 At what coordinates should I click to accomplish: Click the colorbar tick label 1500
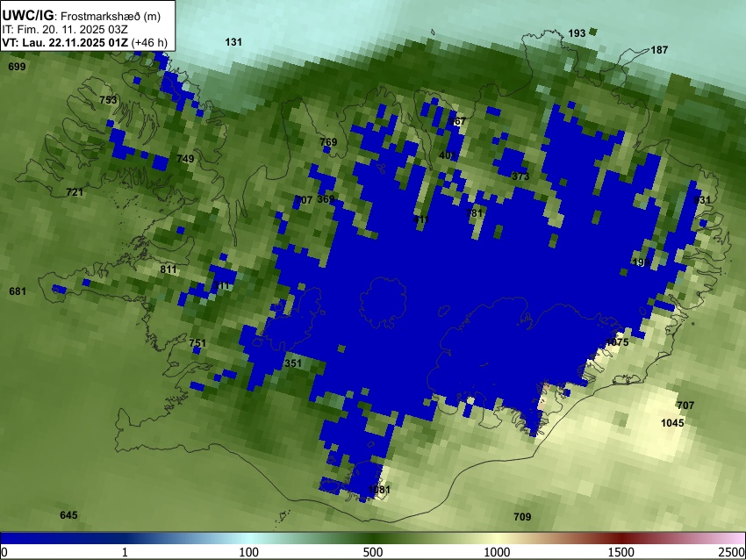coord(621,552)
